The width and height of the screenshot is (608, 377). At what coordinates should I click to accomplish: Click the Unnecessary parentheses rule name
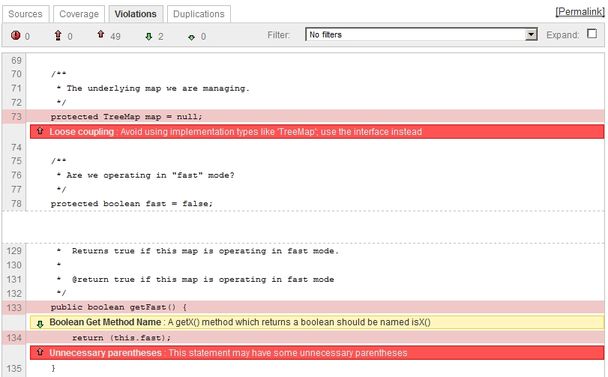105,353
